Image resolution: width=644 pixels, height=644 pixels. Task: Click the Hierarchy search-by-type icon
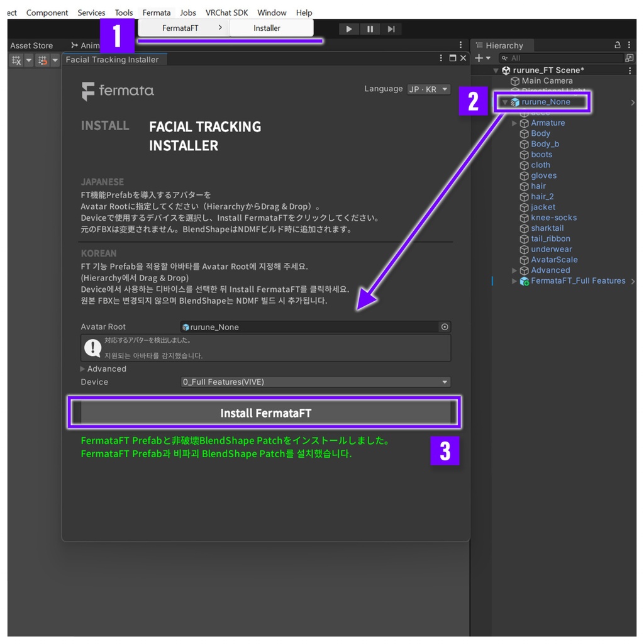629,58
